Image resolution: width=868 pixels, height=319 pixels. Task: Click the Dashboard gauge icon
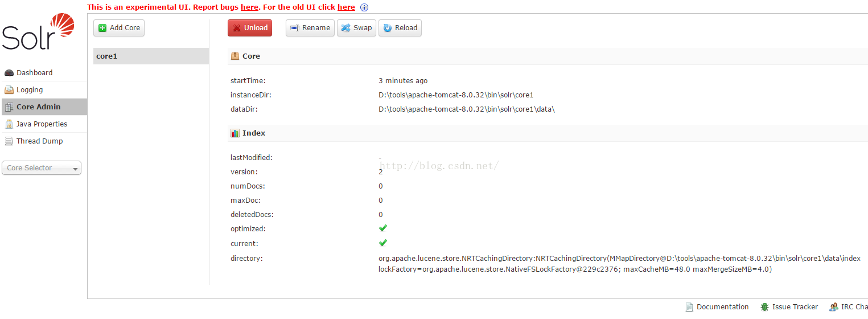click(x=9, y=73)
